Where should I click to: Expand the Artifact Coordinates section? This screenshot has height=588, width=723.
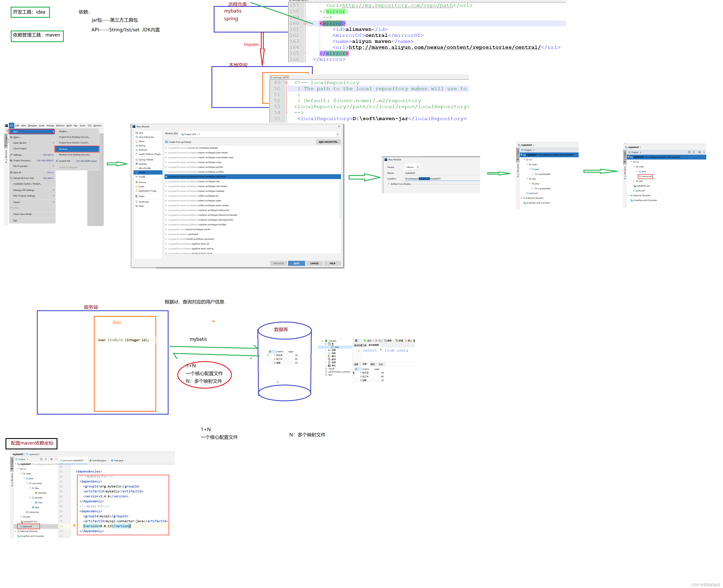(388, 184)
